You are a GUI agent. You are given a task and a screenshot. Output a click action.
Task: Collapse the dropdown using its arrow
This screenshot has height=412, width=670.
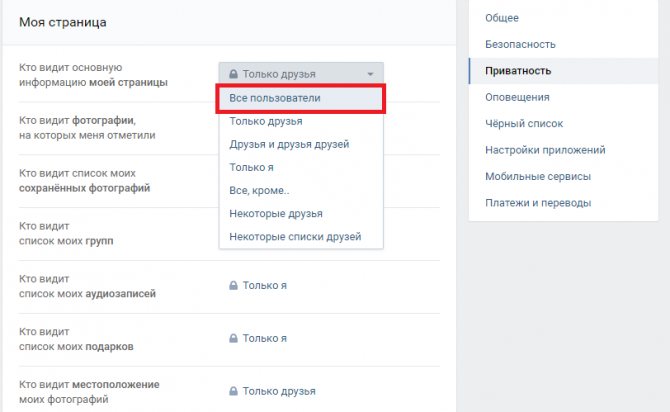(x=369, y=74)
